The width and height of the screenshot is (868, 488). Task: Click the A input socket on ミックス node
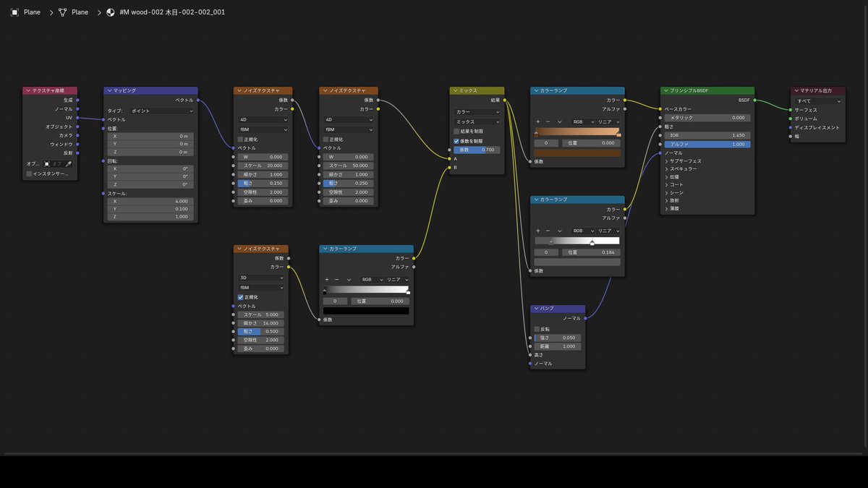pos(450,158)
